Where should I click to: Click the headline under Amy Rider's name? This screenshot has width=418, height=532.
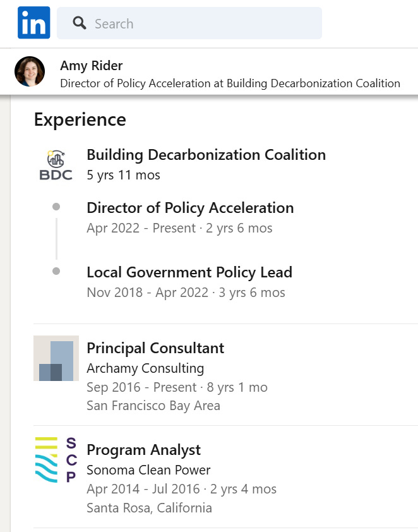tap(230, 83)
